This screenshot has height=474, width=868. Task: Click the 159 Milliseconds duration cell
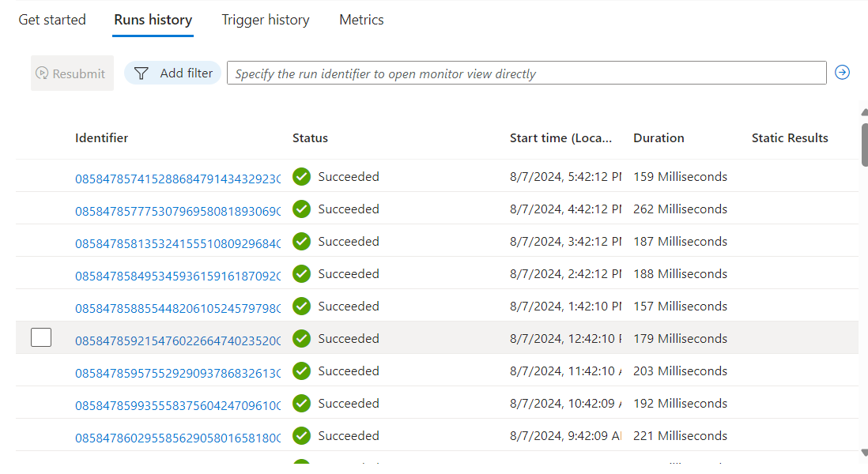(x=681, y=176)
